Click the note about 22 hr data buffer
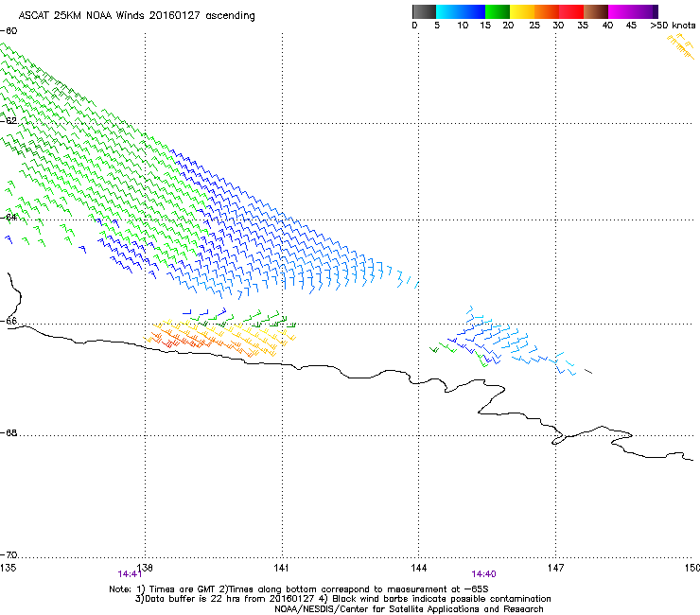The height and width of the screenshot is (615, 700). [224, 599]
